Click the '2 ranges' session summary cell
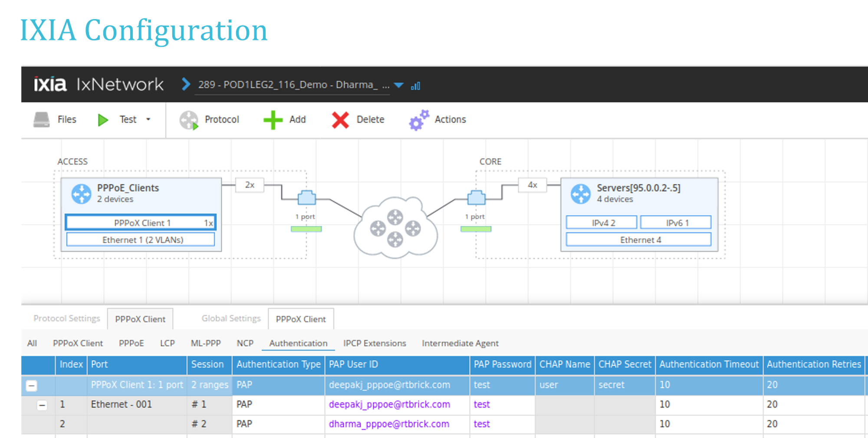Image resolution: width=868 pixels, height=438 pixels. [x=209, y=385]
